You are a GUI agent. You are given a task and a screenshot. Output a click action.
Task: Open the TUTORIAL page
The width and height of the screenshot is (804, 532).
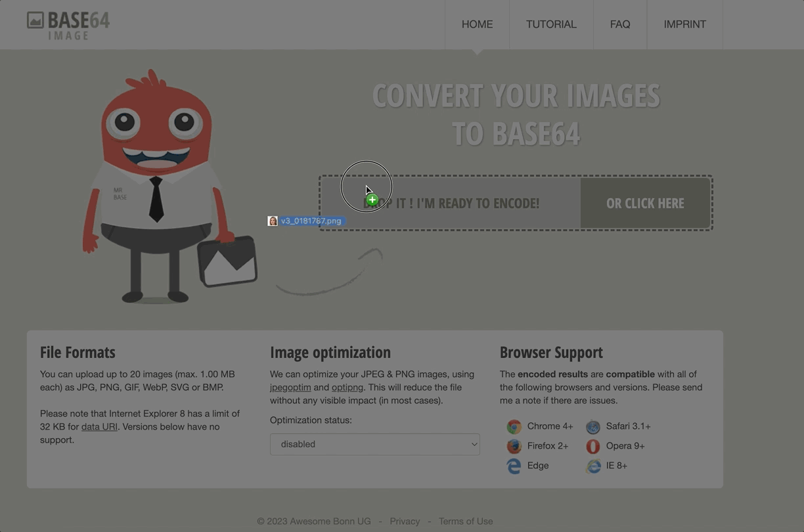click(x=551, y=24)
